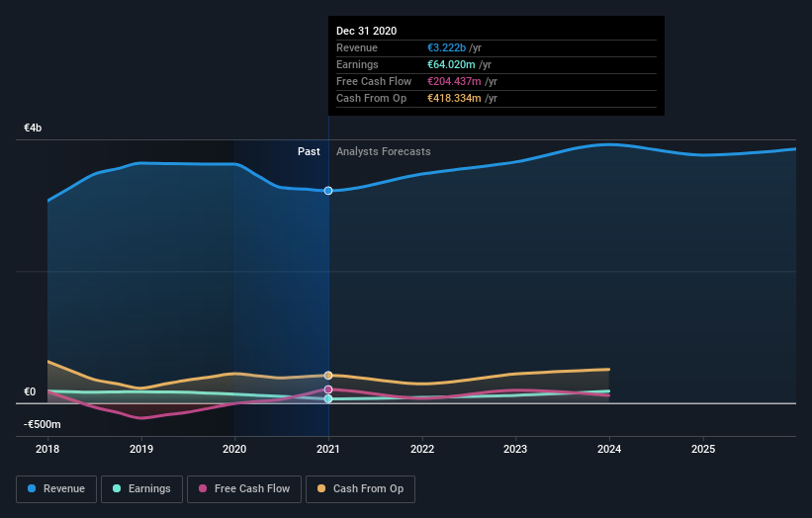This screenshot has width=812, height=518.
Task: Click the Earnings marker at 2021
Action: click(x=328, y=398)
